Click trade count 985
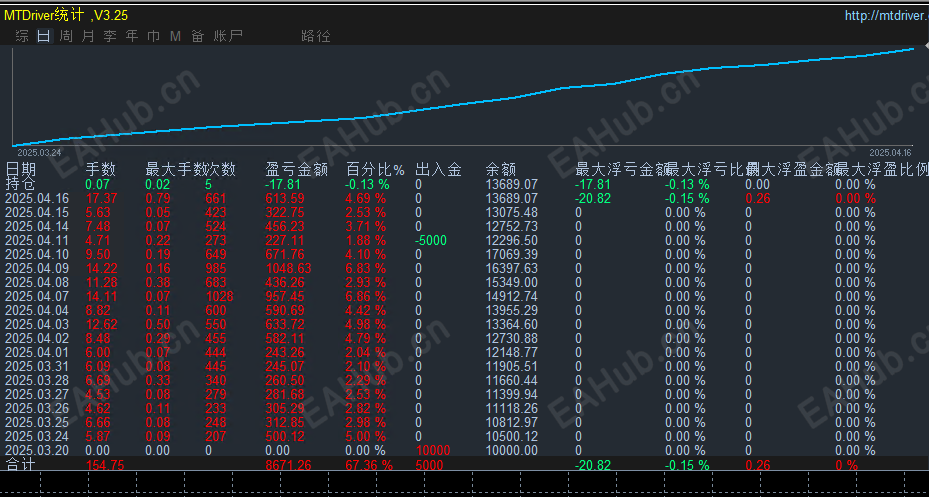Viewport: 929px width, 497px height. 216,268
